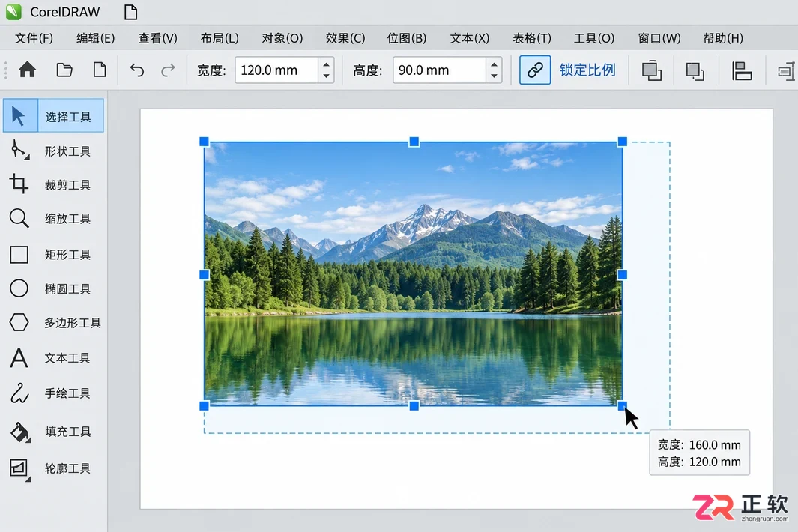Click the right-middle selection handle
798x532 pixels.
point(622,275)
